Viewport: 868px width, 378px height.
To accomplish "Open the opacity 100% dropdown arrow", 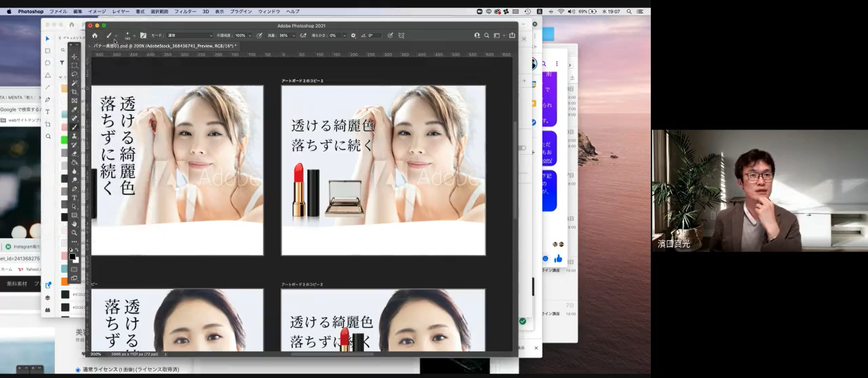I will pos(250,35).
